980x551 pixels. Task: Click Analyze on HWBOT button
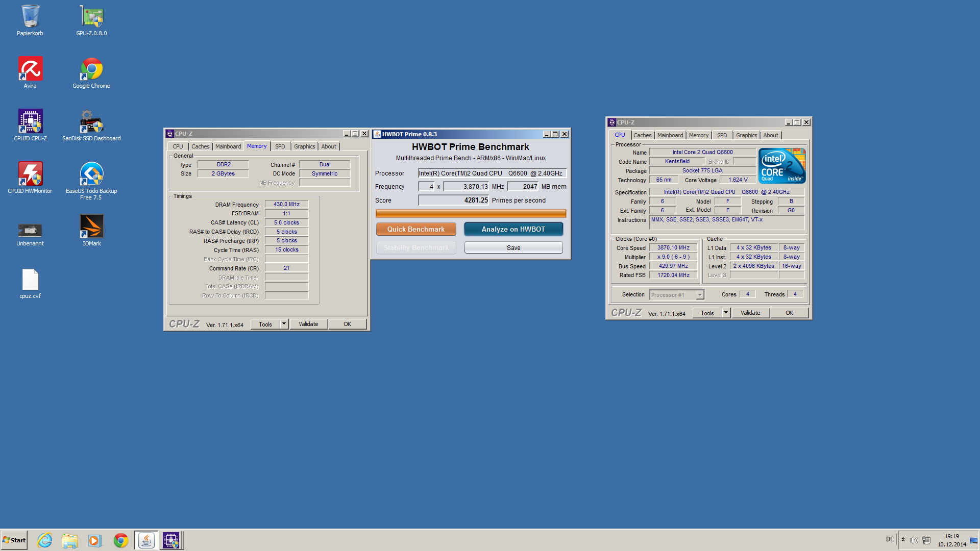click(513, 230)
